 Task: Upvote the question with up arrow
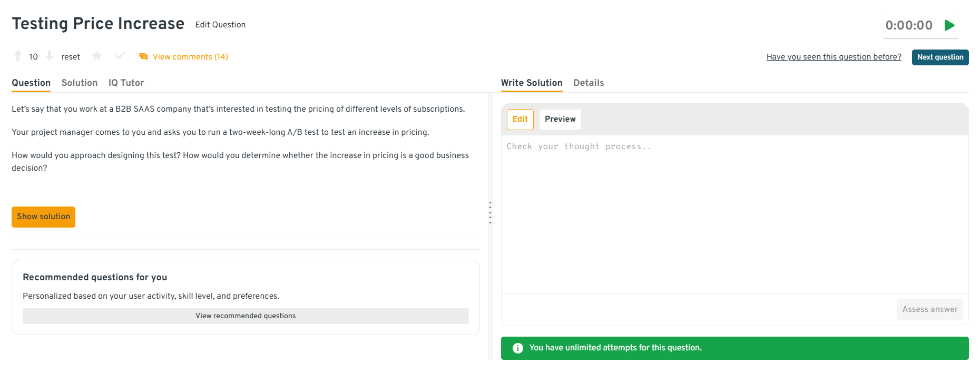[18, 56]
